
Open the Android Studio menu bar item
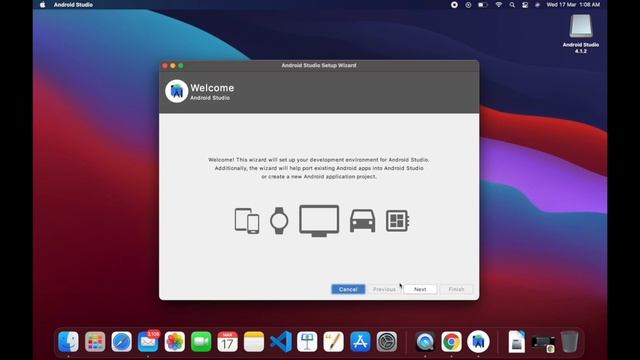tap(73, 5)
